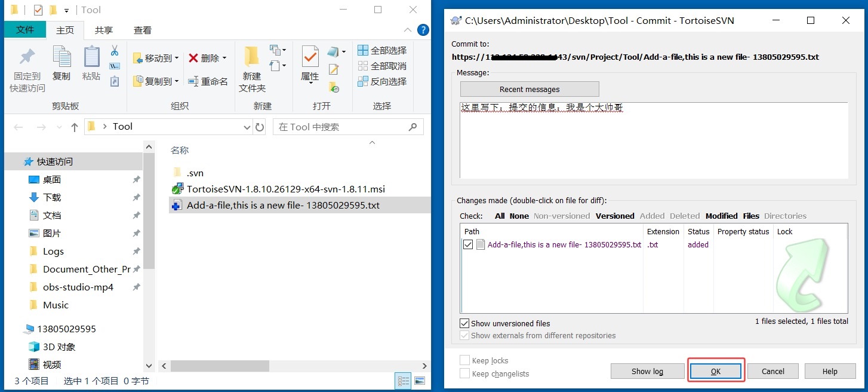The height and width of the screenshot is (392, 868).
Task: Click the forward arrow in Explorer
Action: pos(41,127)
